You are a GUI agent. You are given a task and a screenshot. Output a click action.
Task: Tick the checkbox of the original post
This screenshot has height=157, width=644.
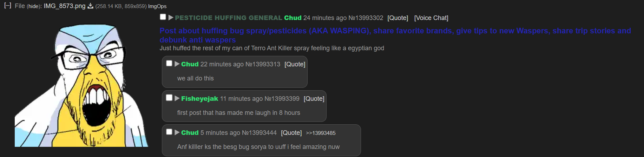pyautogui.click(x=163, y=17)
